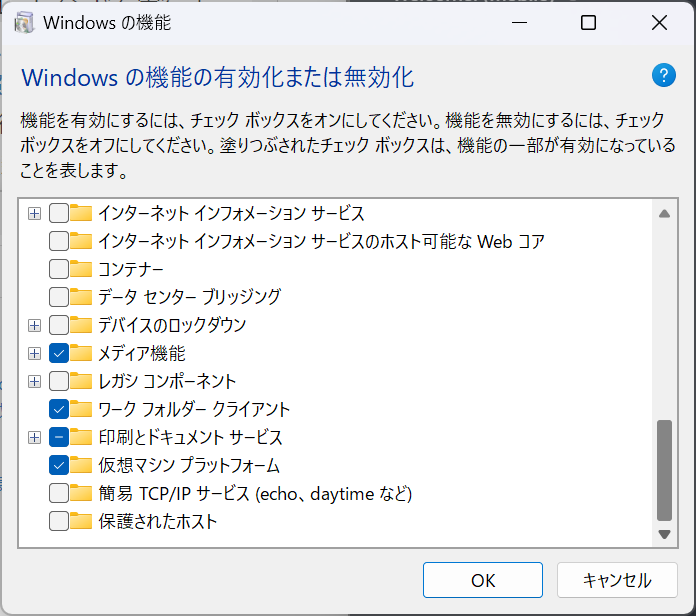Expand 印刷とドキュメント サービス node
This screenshot has height=616, width=696.
coord(34,438)
